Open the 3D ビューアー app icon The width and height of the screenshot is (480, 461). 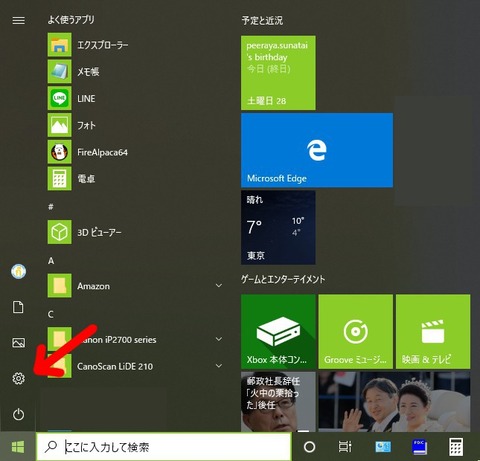click(x=59, y=232)
